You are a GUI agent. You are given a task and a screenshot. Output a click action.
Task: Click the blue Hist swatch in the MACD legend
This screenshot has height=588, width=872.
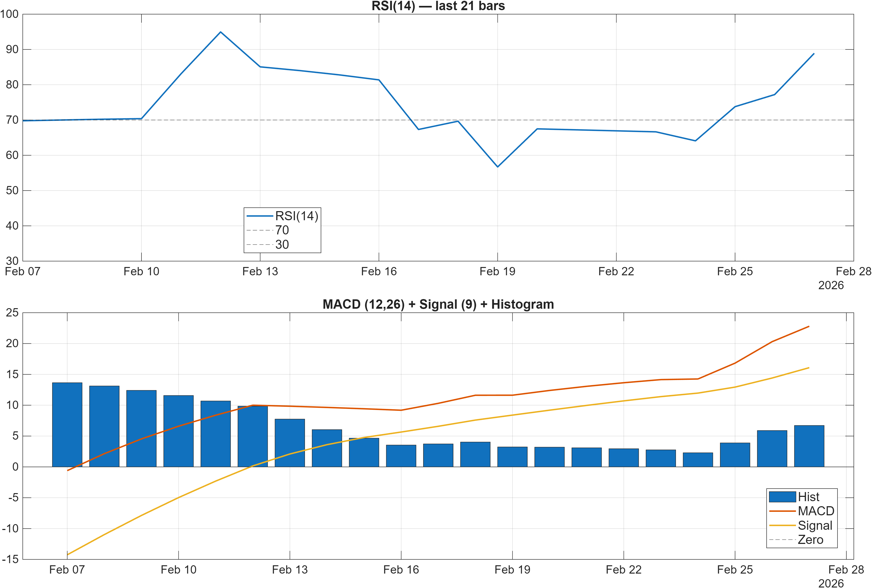pyautogui.click(x=782, y=497)
